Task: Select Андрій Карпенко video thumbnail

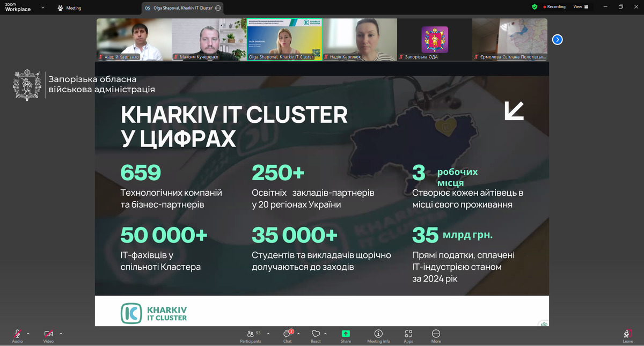Action: coord(134,39)
